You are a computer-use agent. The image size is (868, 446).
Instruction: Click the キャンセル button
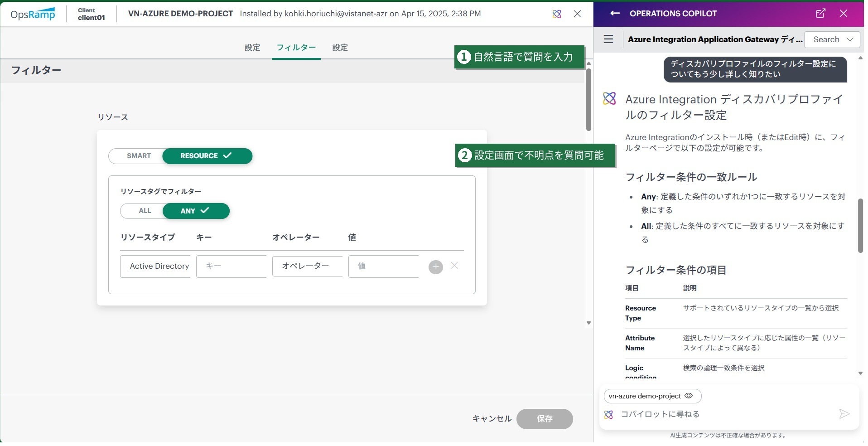492,419
